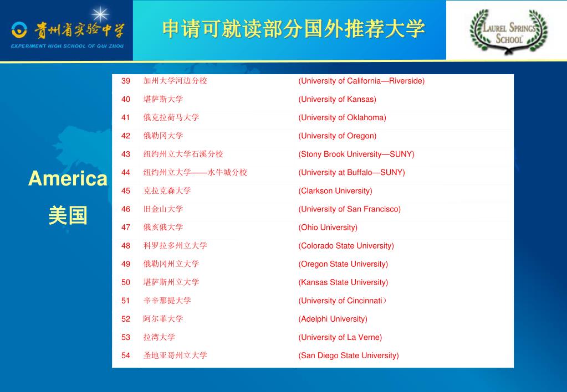This screenshot has width=567, height=392.
Task: Select 堪萨斯州立大学 in row 50
Action: (x=171, y=282)
